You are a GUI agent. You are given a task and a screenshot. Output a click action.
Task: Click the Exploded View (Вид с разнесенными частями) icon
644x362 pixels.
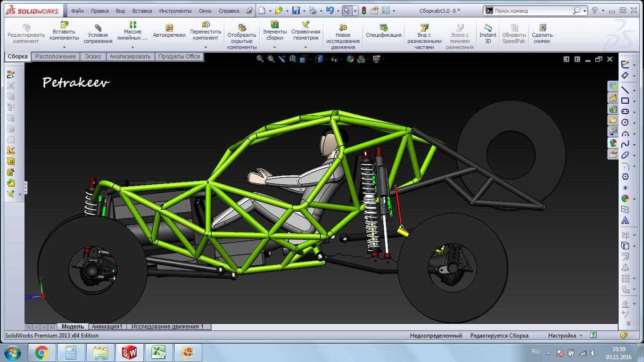[x=424, y=28]
